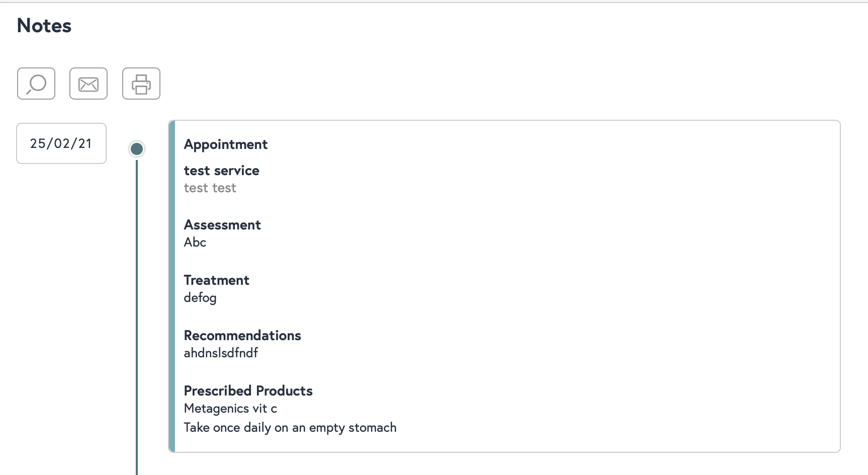Select the 25/02/21 date box
Image resolution: width=868 pixels, height=475 pixels.
(61, 143)
